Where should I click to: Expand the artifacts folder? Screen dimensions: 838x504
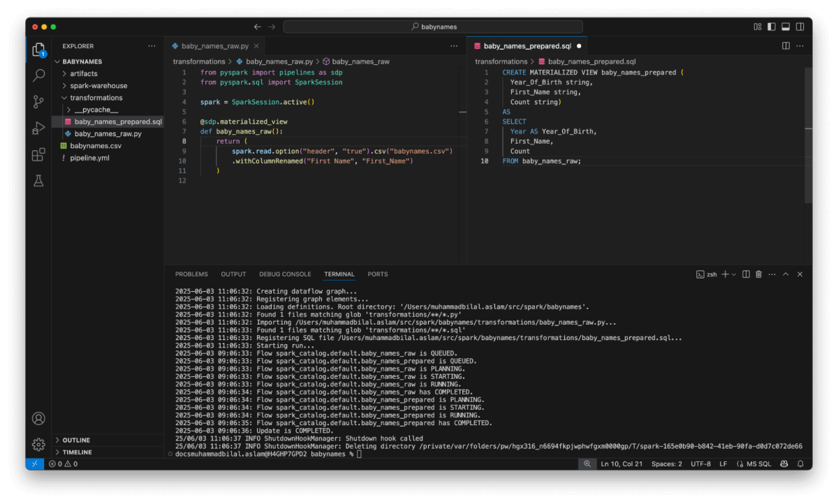(x=84, y=73)
